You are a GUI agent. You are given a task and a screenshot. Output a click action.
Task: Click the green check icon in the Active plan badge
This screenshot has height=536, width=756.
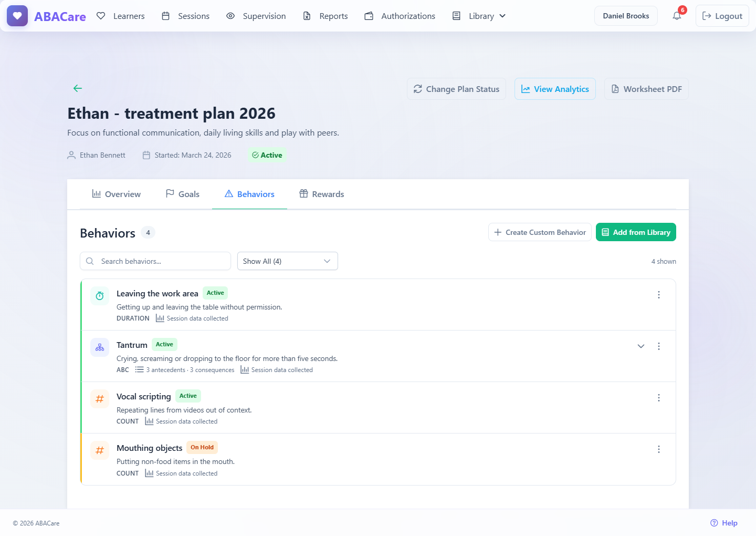(255, 155)
